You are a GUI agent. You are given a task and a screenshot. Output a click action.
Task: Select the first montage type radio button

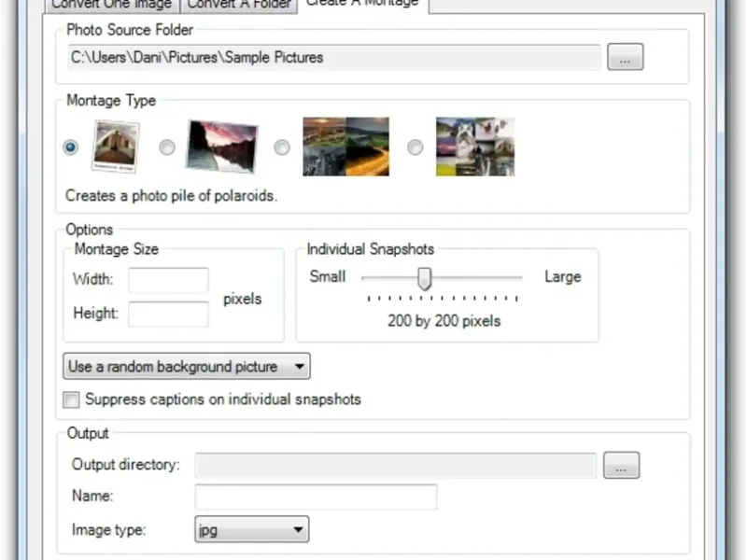point(71,147)
